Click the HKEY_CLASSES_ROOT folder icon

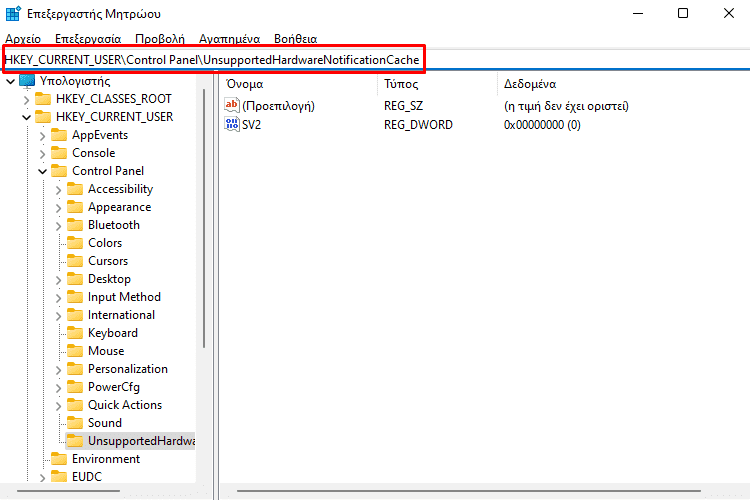[x=43, y=99]
